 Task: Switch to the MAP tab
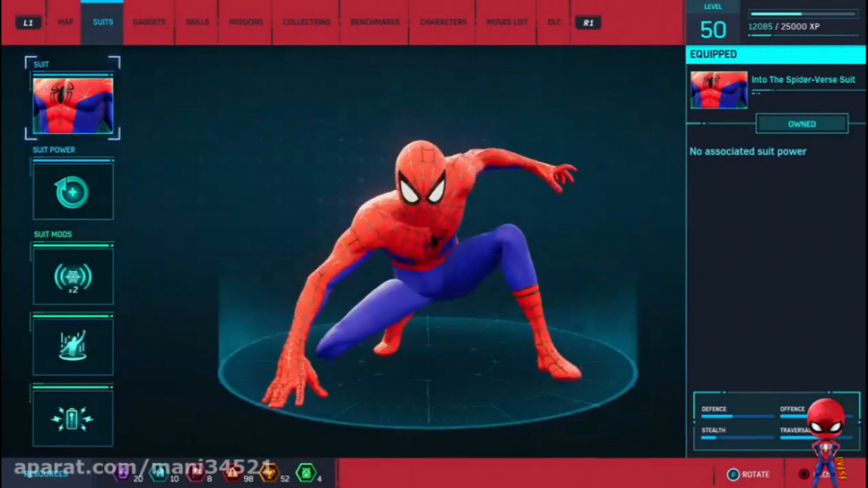66,22
